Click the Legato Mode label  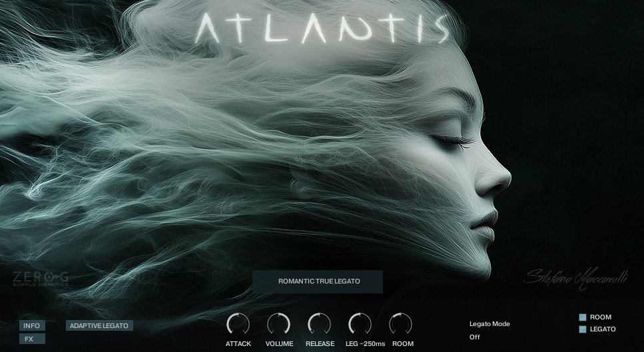coord(489,324)
